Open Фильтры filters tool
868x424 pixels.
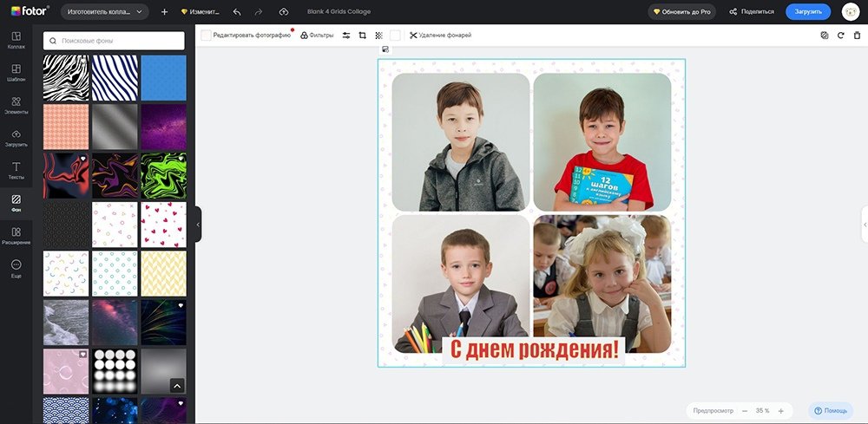pos(317,36)
